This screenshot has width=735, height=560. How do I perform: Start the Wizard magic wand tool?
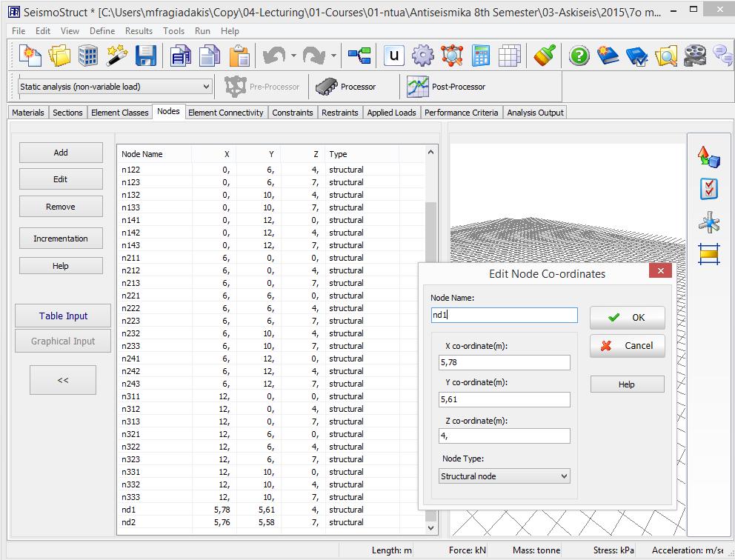(117, 56)
